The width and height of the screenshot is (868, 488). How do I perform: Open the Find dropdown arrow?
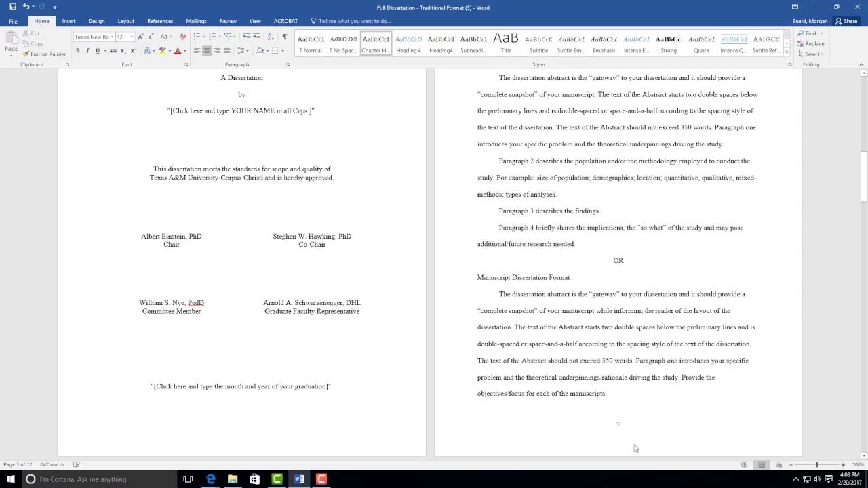(x=821, y=33)
